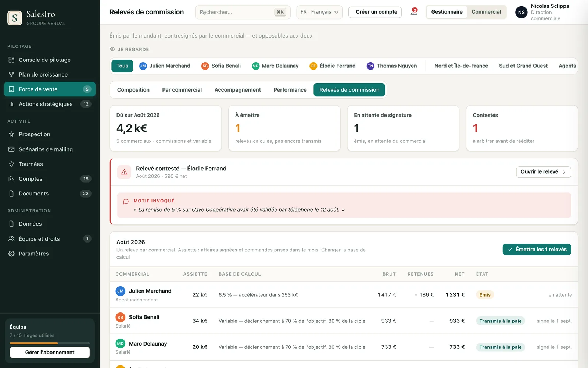Click Transmis à la paie badge for Sofia Benali

(x=501, y=321)
